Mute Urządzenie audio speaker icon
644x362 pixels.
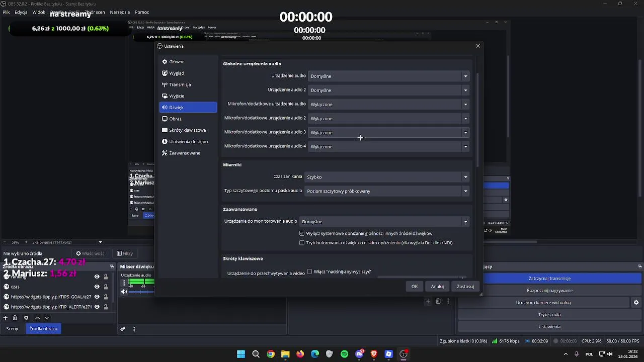(124, 292)
